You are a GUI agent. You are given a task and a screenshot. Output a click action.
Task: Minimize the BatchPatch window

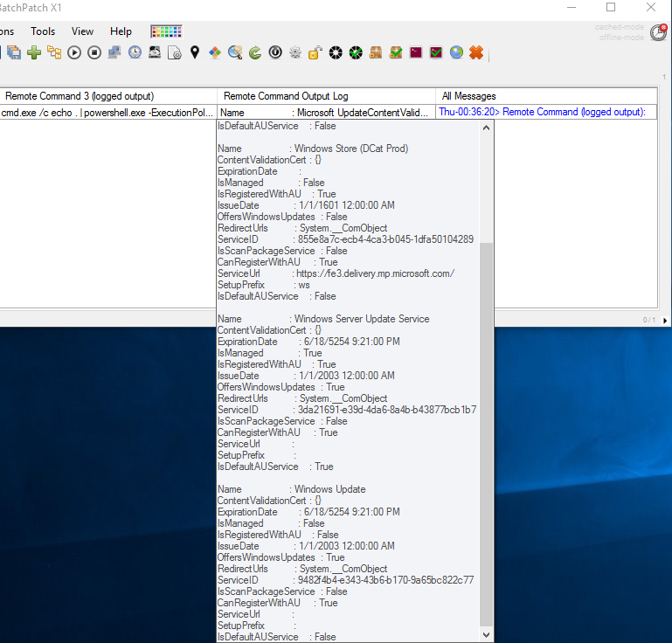[572, 7]
